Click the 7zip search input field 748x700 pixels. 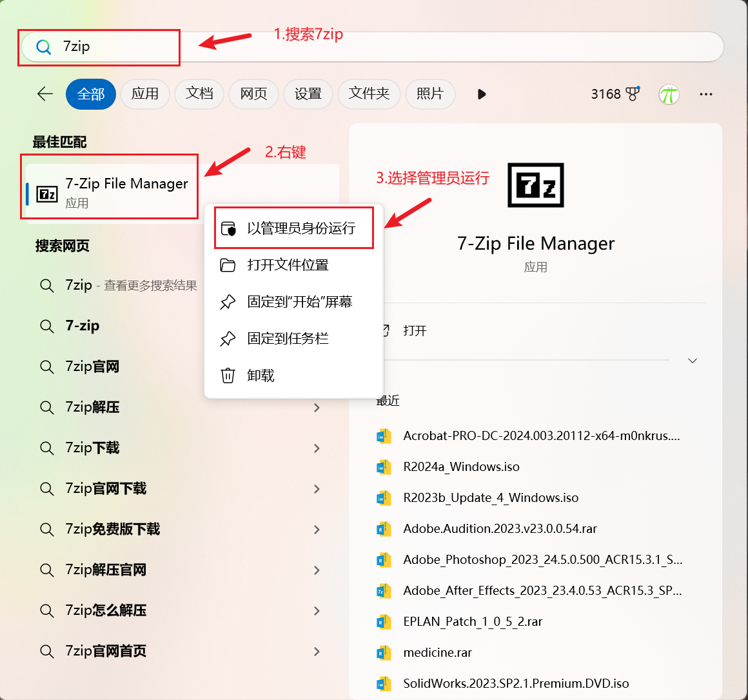click(x=373, y=46)
